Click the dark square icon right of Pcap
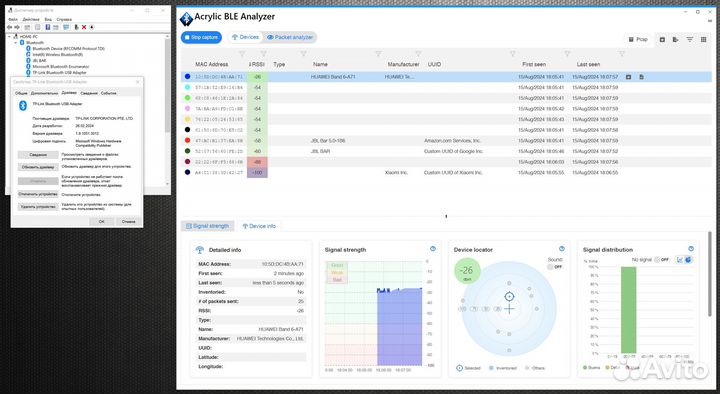 tap(662, 39)
